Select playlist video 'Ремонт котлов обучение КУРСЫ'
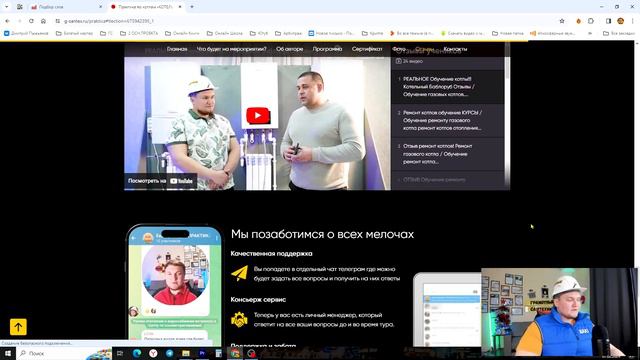This screenshot has width=640, height=360. 447,120
